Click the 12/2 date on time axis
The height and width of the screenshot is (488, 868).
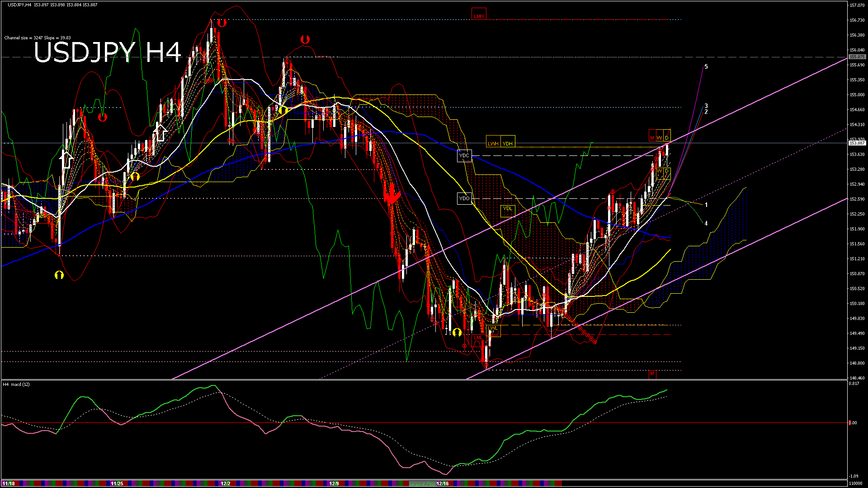[x=225, y=483]
